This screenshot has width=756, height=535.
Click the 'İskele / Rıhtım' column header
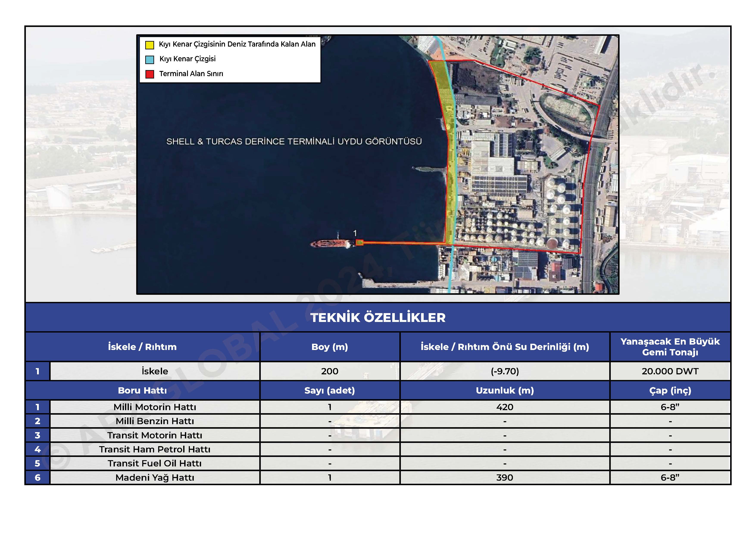point(142,347)
